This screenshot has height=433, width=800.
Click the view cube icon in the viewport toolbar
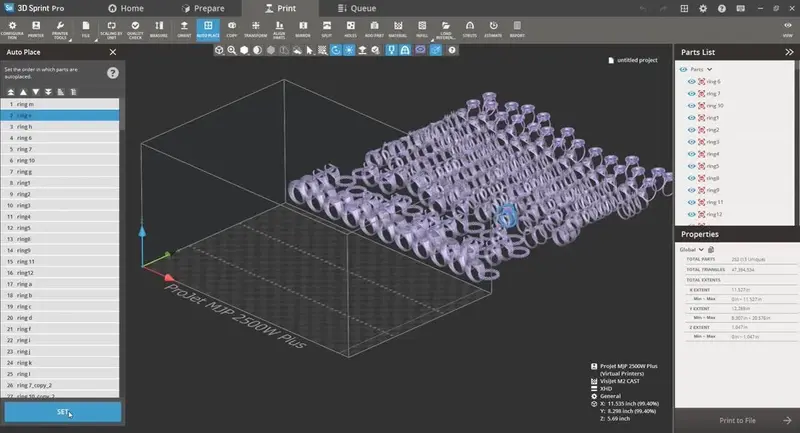click(219, 50)
